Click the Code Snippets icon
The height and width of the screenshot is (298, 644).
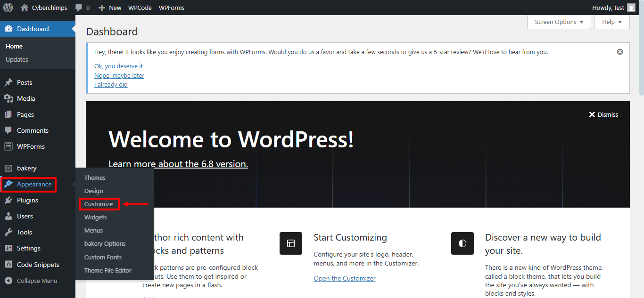tap(8, 265)
